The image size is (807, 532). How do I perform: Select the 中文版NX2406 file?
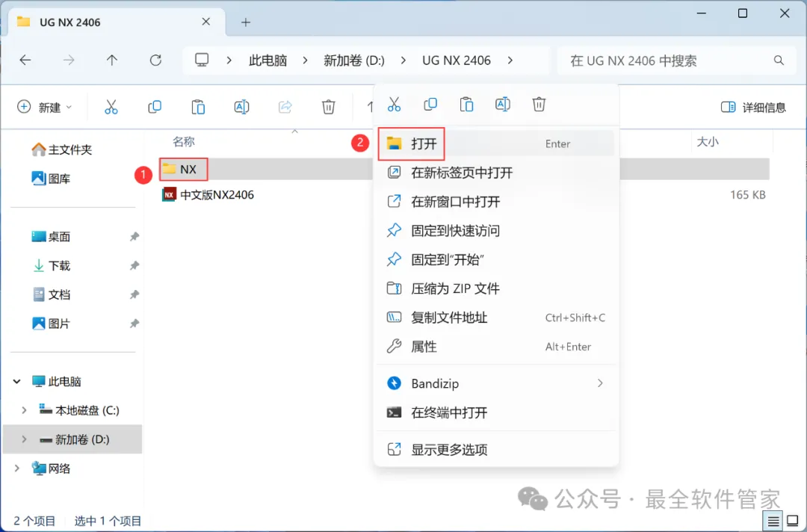coord(208,195)
